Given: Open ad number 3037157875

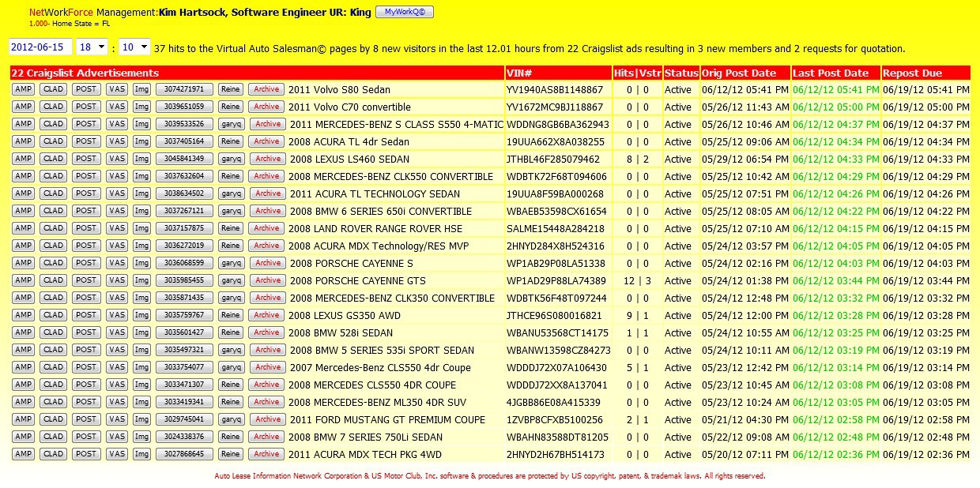Looking at the screenshot, I should pos(184,228).
